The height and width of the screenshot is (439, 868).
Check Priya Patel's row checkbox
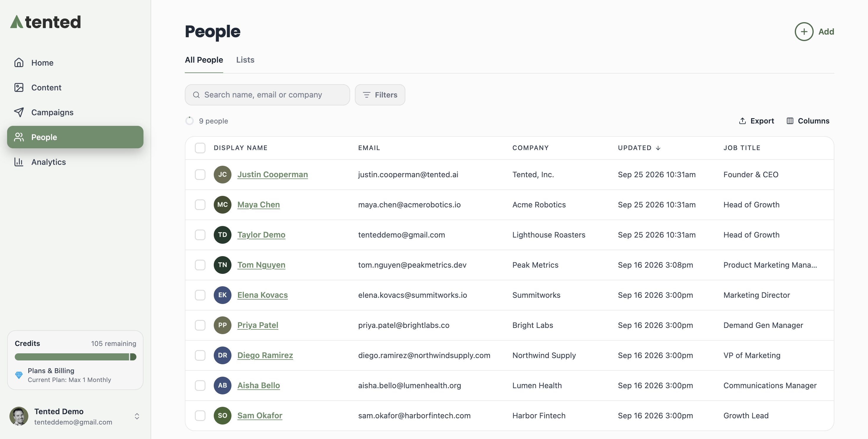click(x=200, y=325)
